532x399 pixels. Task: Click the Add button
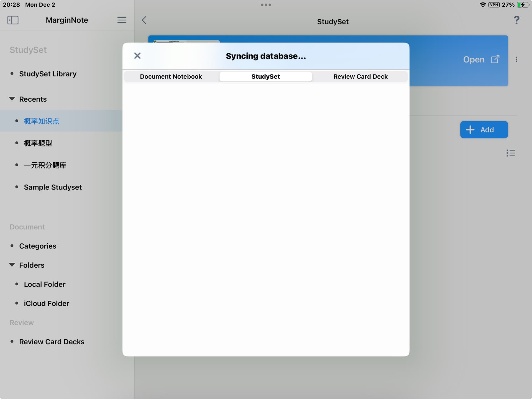tap(484, 130)
